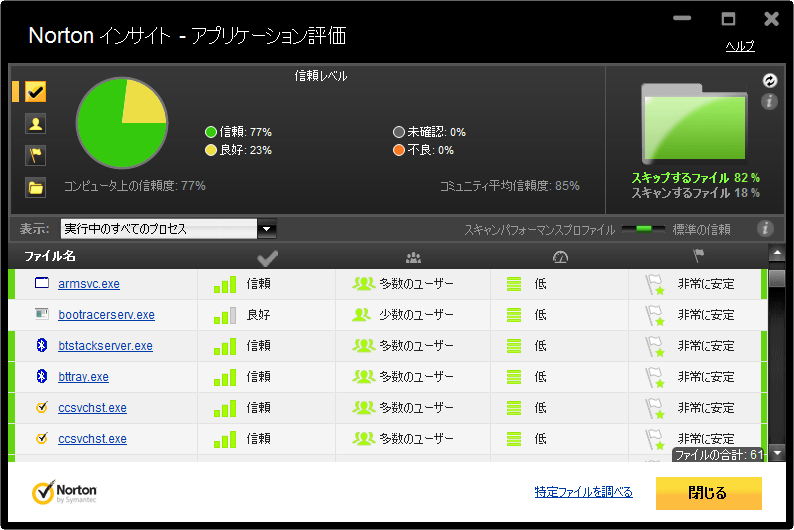Select the flag stability sidebar icon
This screenshot has height=530, width=794.
tap(35, 155)
